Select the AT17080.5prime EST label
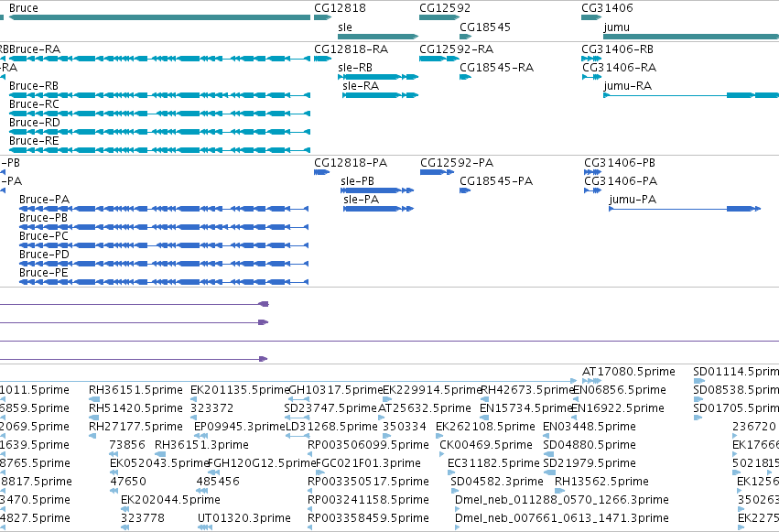The width and height of the screenshot is (779, 532). click(x=629, y=372)
